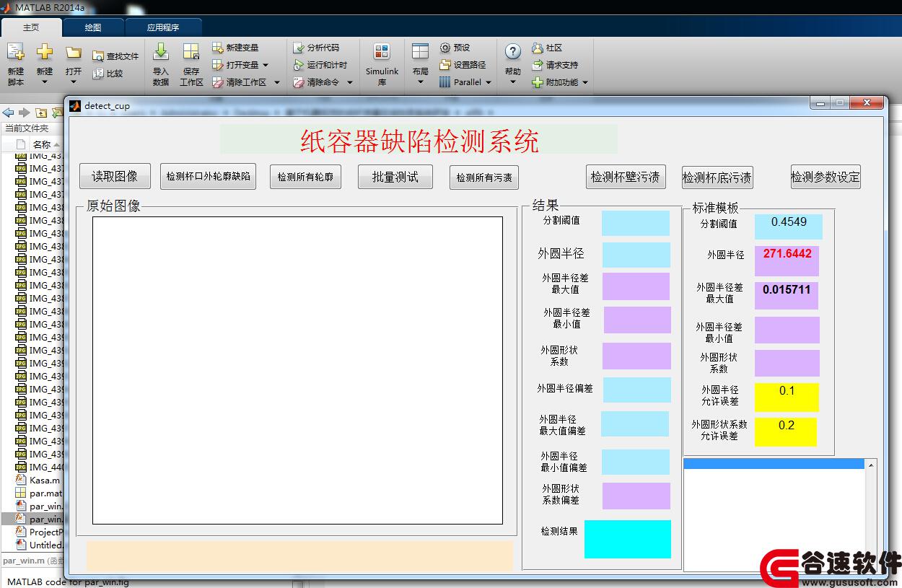
Task: Click the 读取图像 button
Action: tap(115, 176)
